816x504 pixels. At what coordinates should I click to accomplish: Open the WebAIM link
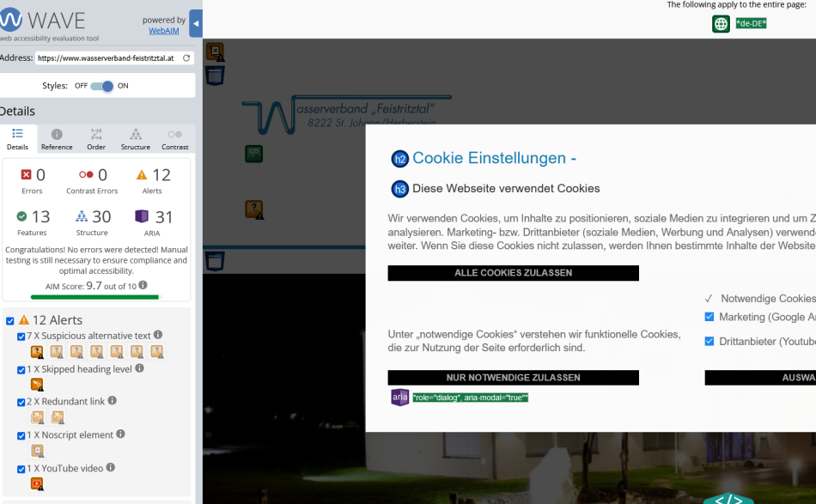click(163, 31)
